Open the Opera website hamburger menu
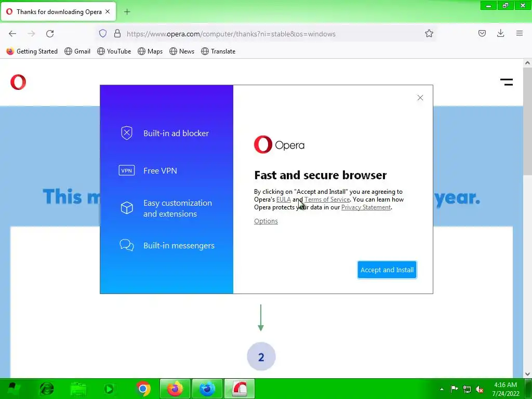 [506, 82]
